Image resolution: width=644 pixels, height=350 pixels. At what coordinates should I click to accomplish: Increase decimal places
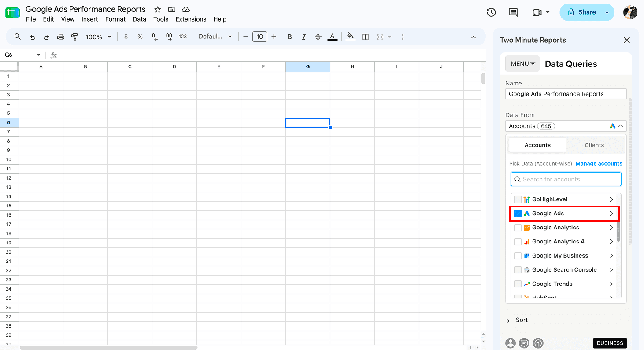(168, 37)
